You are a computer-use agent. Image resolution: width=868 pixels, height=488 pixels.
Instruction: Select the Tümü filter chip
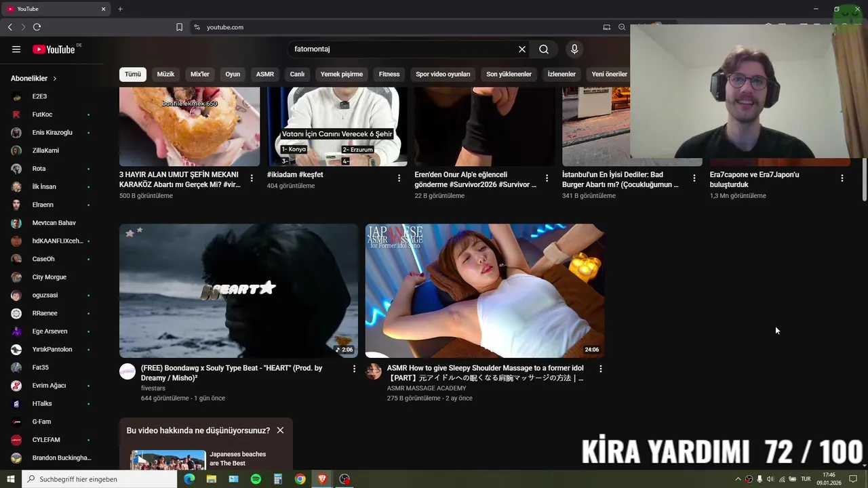click(x=133, y=74)
